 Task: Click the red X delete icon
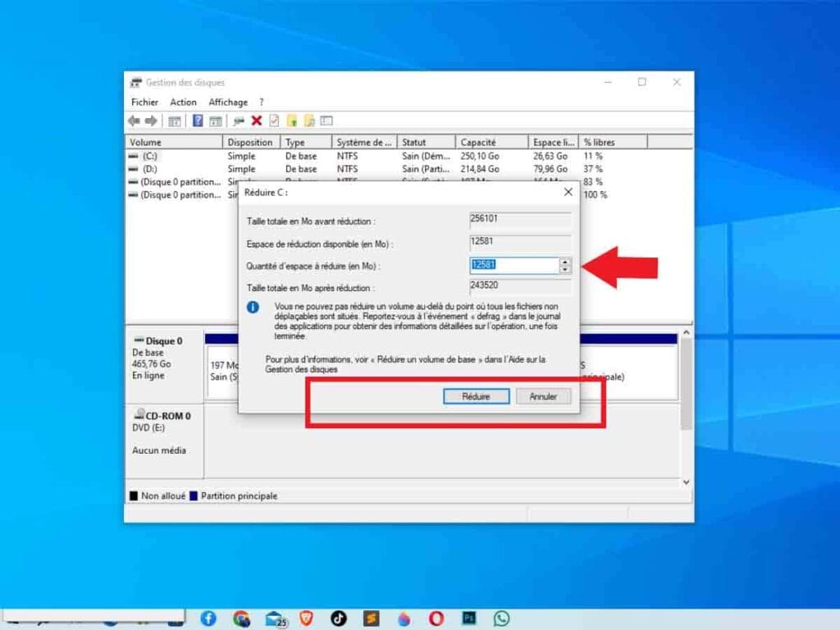point(256,121)
